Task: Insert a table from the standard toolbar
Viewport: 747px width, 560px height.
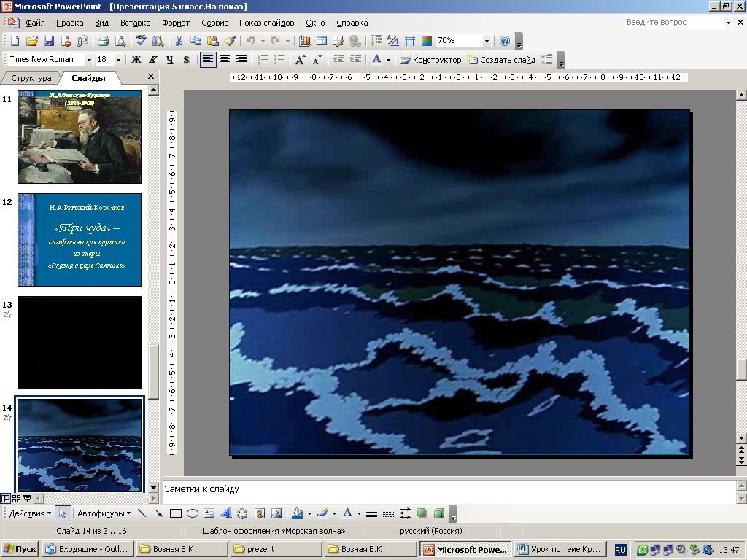Action: (x=322, y=41)
